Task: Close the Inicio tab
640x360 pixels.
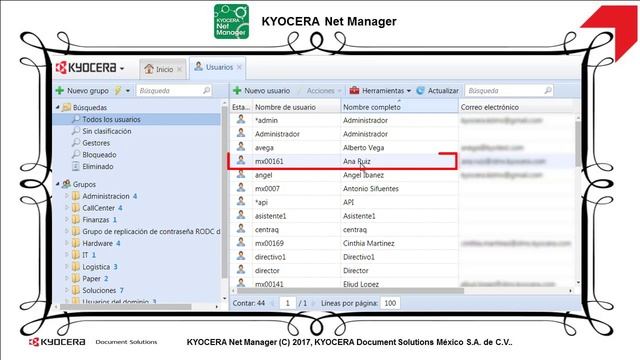Action: (179, 69)
